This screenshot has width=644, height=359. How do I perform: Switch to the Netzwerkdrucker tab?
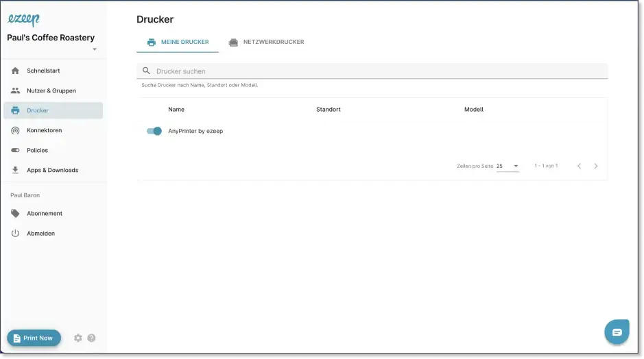(x=266, y=42)
